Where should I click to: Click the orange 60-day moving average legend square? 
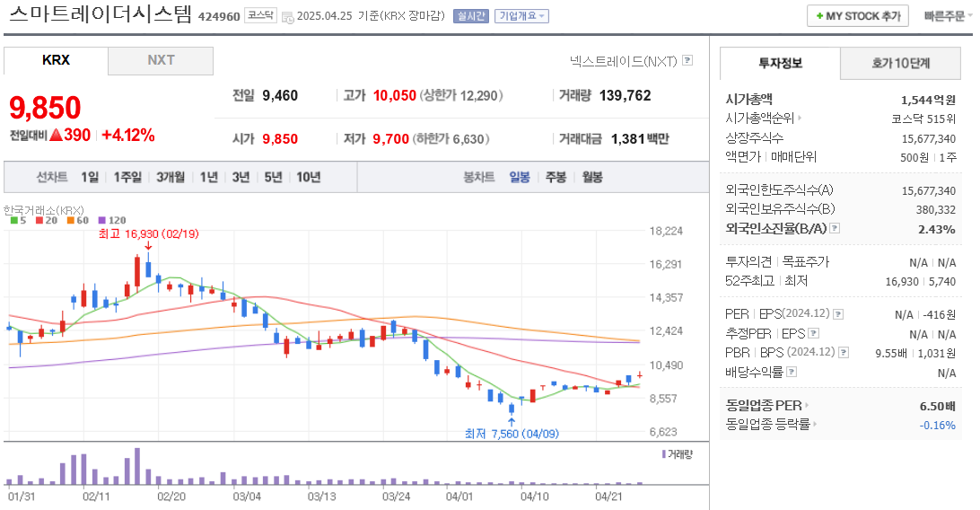click(71, 221)
